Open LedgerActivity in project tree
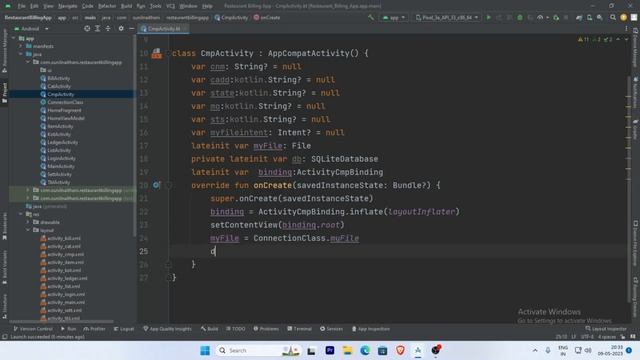The width and height of the screenshot is (640, 360). (x=62, y=142)
